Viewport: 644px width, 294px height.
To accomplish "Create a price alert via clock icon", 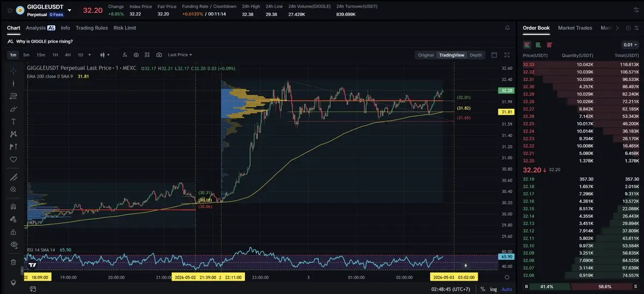I will [x=136, y=55].
